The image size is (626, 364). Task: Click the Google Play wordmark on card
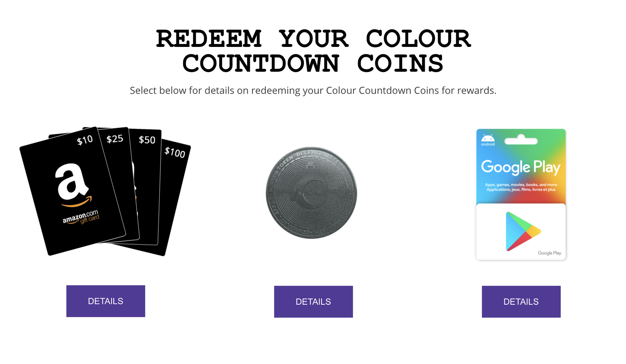click(521, 167)
